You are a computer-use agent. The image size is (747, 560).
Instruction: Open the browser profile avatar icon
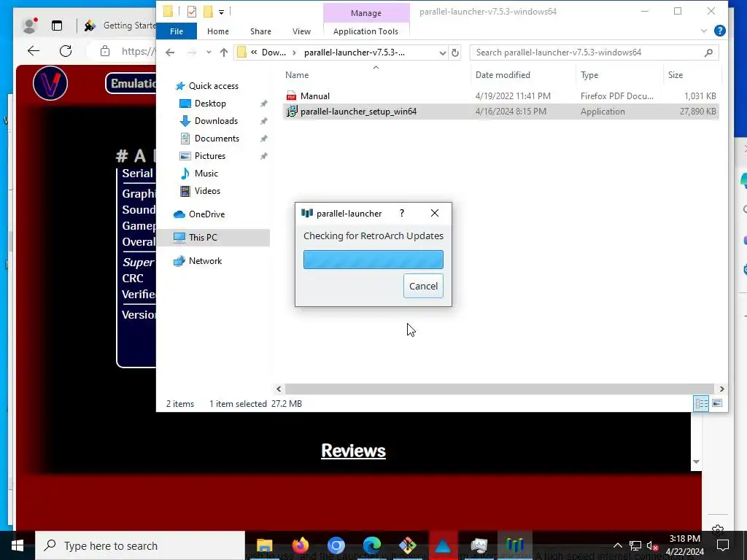click(x=29, y=26)
